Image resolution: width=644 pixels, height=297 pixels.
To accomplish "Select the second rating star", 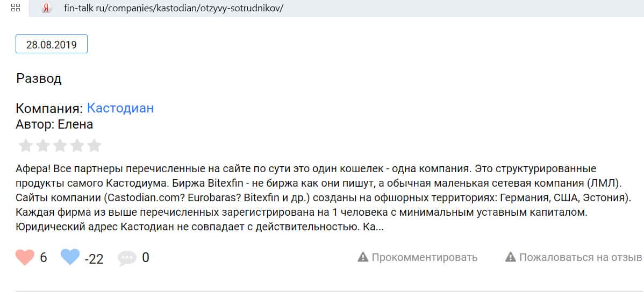I will pyautogui.click(x=42, y=145).
